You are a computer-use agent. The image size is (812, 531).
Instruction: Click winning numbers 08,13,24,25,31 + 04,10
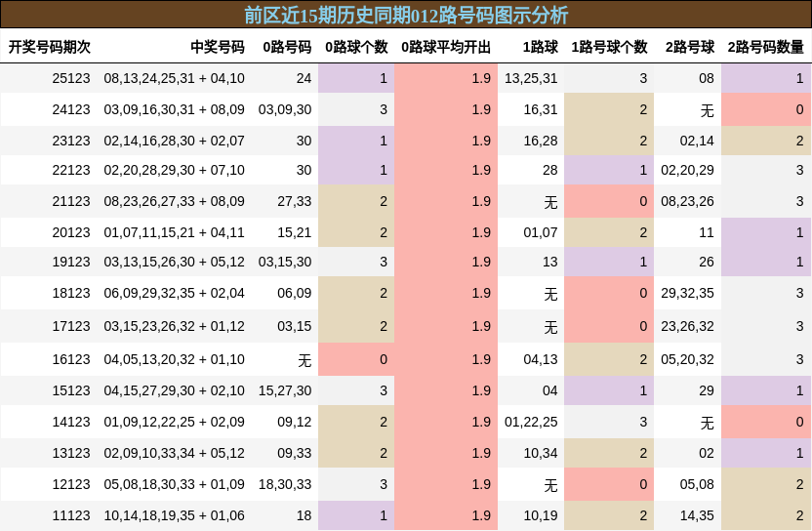point(174,78)
